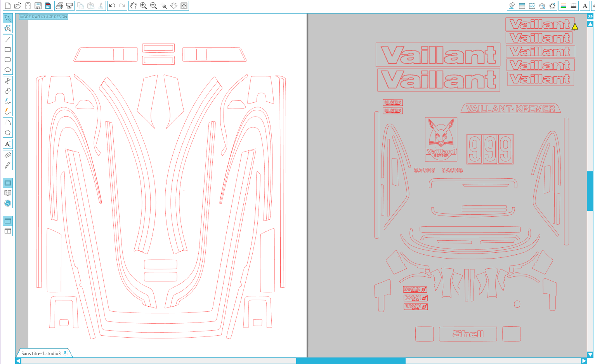Switch to the Design view
This screenshot has height=364, width=595.
8,183
